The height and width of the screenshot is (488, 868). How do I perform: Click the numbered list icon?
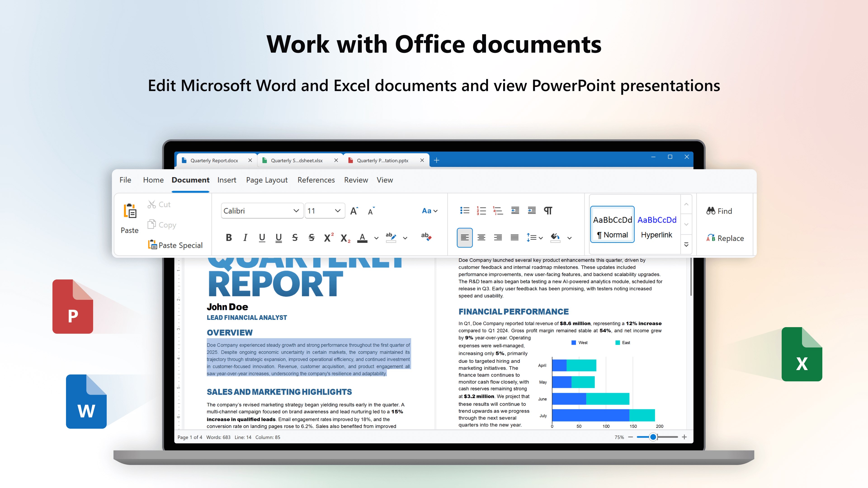[481, 211]
